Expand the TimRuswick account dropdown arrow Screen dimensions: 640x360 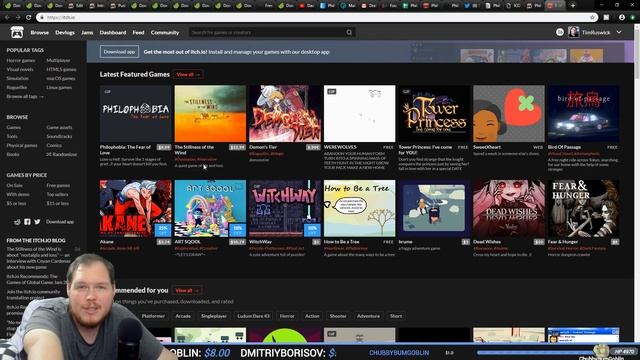pos(619,32)
